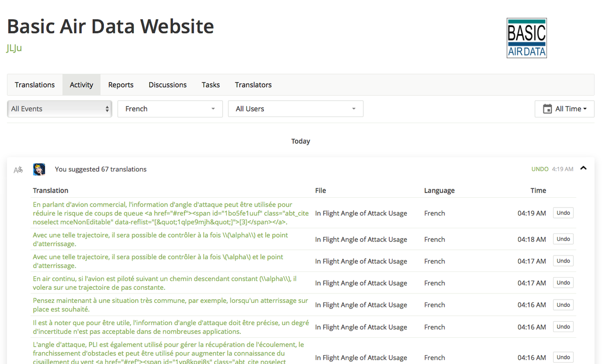Viewport: 602px width, 364px height.
Task: Undo the 'En air continu' 04:17 AM translation
Action: point(563,283)
